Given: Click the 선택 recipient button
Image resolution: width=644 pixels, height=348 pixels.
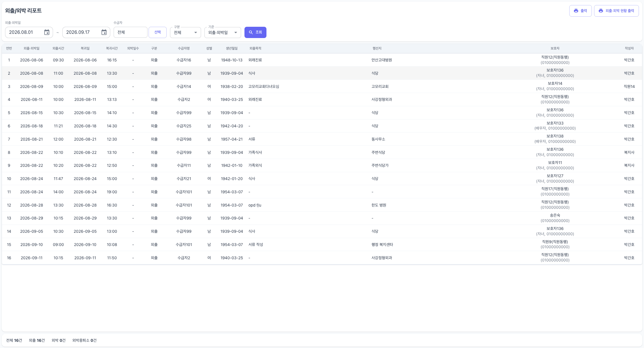Looking at the screenshot, I should click(x=158, y=32).
